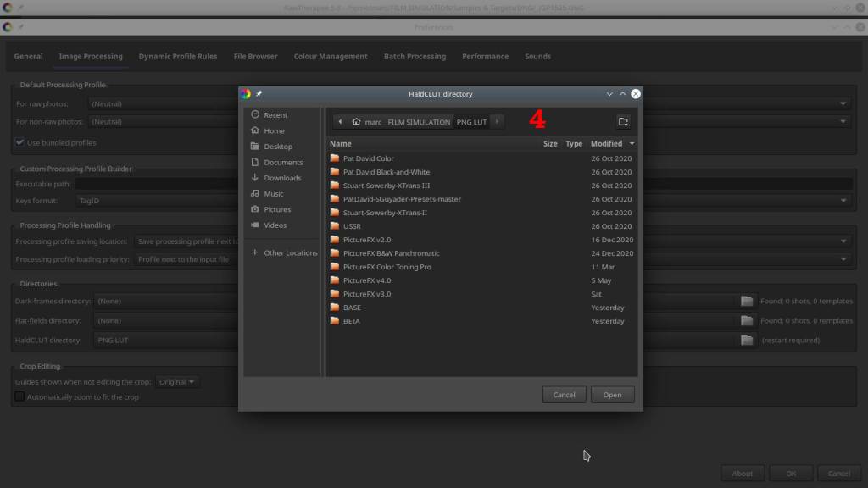Click the PNG LUT path segment
Image resolution: width=868 pixels, height=488 pixels.
coord(471,122)
